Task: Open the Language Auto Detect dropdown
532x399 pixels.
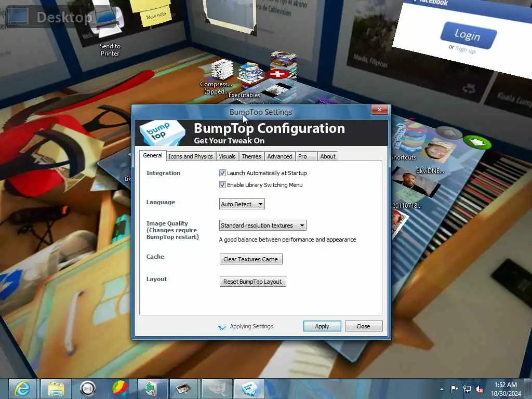Action: [x=242, y=204]
